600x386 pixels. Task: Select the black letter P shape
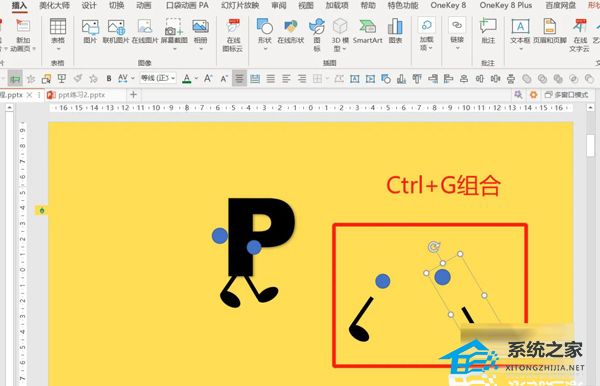[x=261, y=236]
